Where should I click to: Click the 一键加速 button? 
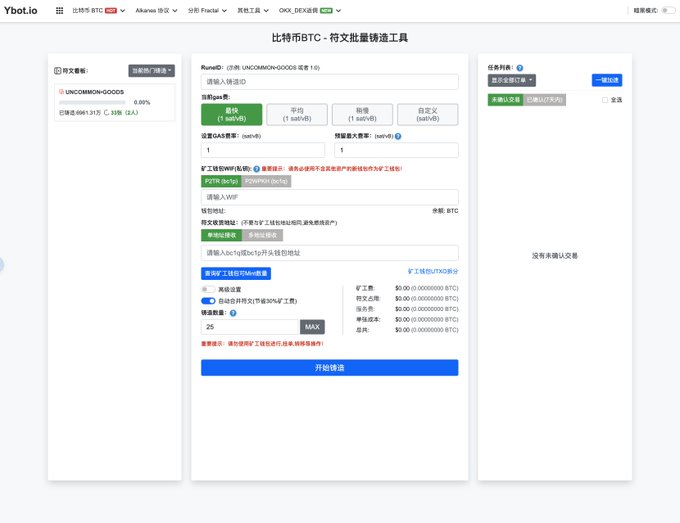[607, 80]
